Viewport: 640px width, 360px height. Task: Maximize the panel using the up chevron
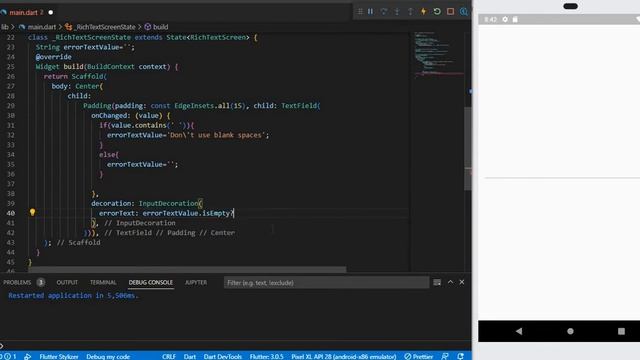450,282
